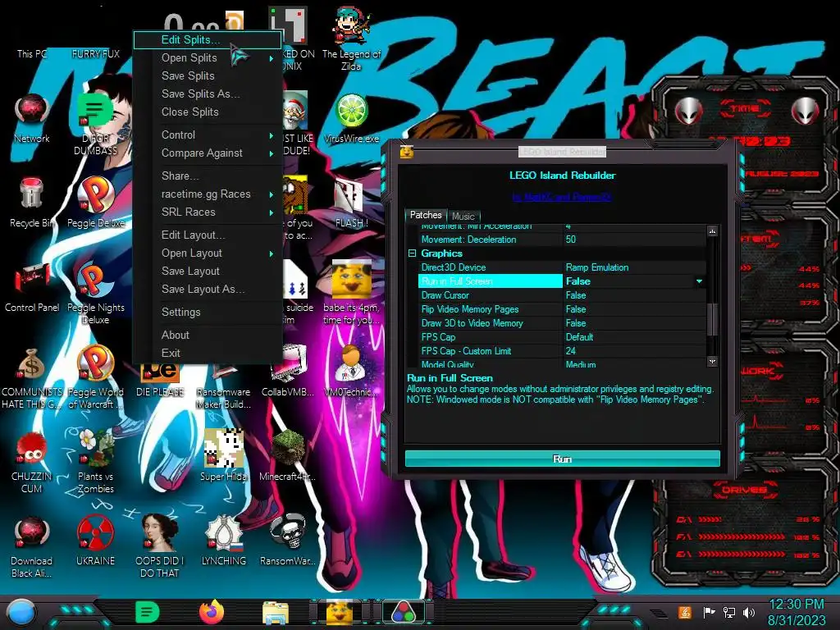Viewport: 840px width, 630px height.
Task: Click the patches list scroll-down arrow
Action: [x=712, y=362]
